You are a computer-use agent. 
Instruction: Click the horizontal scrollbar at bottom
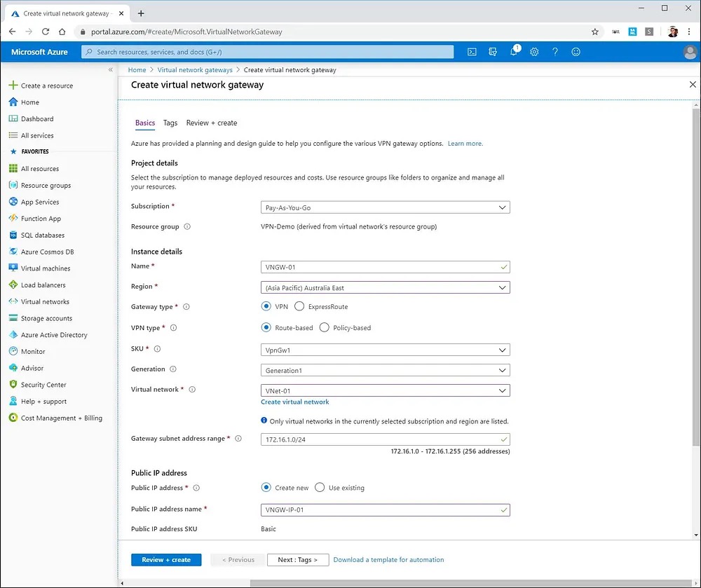click(470, 584)
